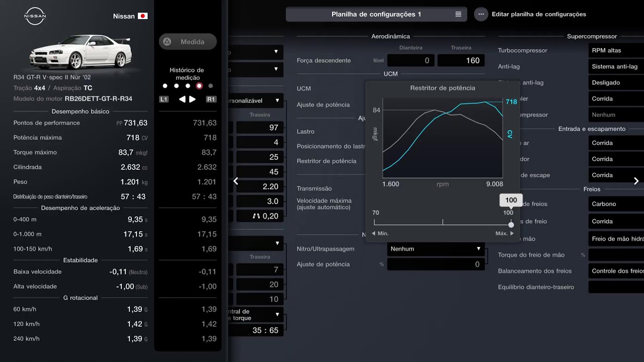Go to previous measurement history arrow
Screen dimensions: 644x362
tap(182, 100)
